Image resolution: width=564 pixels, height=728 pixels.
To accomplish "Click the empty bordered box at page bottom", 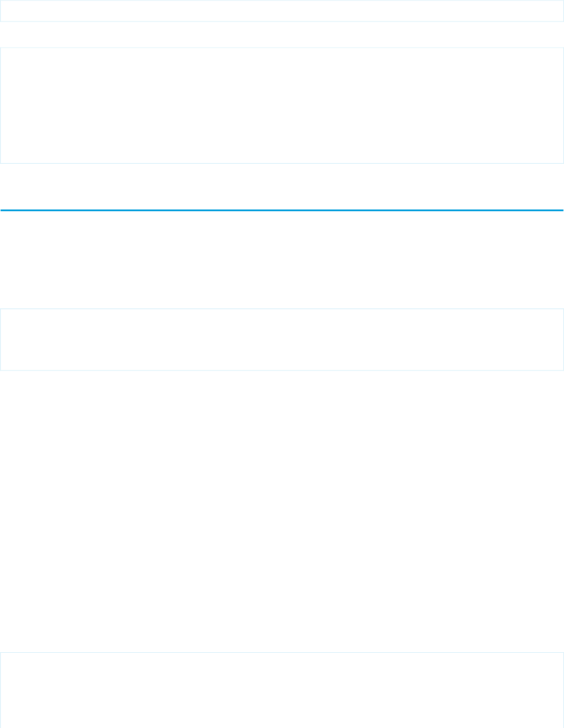I will (x=282, y=690).
